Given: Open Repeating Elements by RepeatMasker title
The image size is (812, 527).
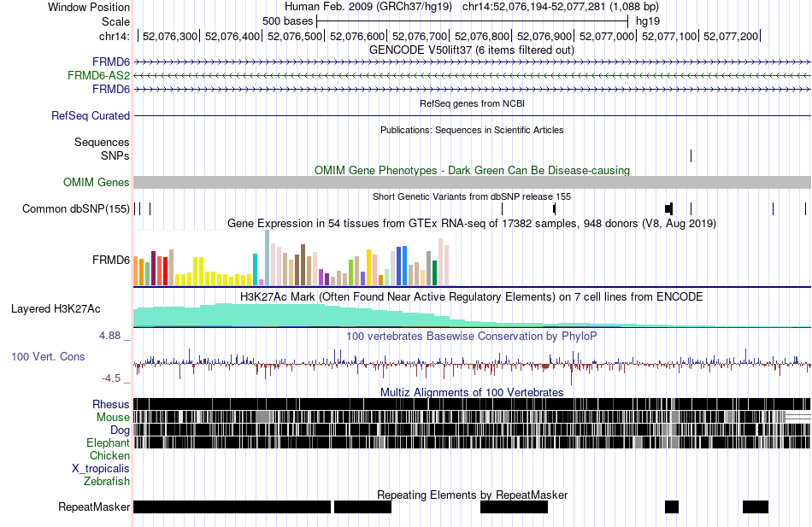Looking at the screenshot, I should point(473,495).
